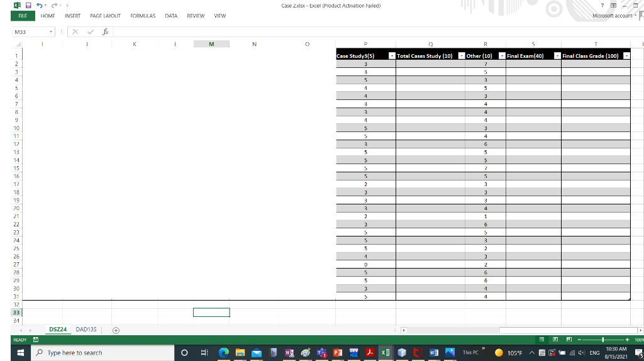Undo the last action
Screen dimensions: 644x361
(x=39, y=5)
